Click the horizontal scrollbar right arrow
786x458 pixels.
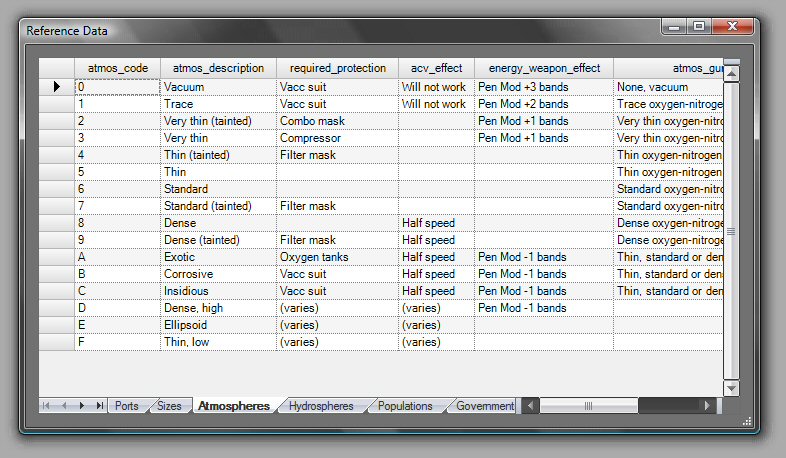(707, 406)
